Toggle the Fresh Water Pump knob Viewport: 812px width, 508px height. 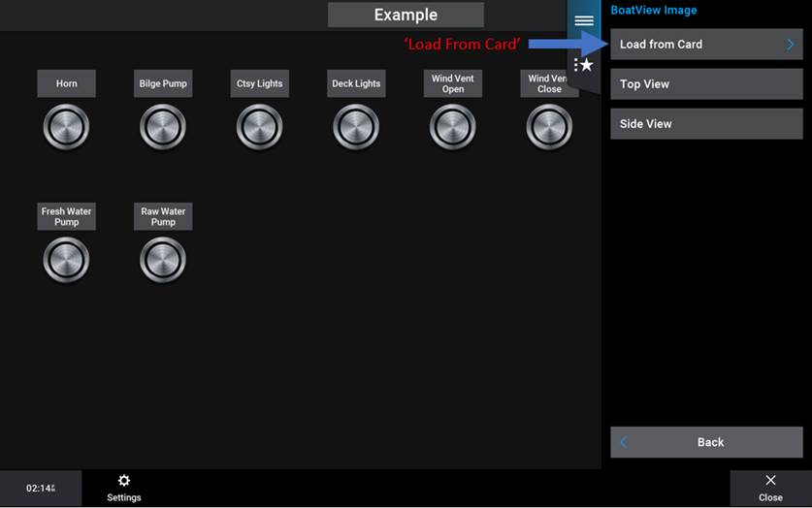click(66, 260)
